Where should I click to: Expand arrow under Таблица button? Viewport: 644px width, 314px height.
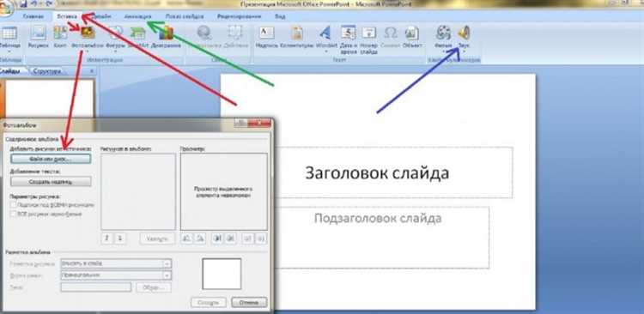point(9,51)
